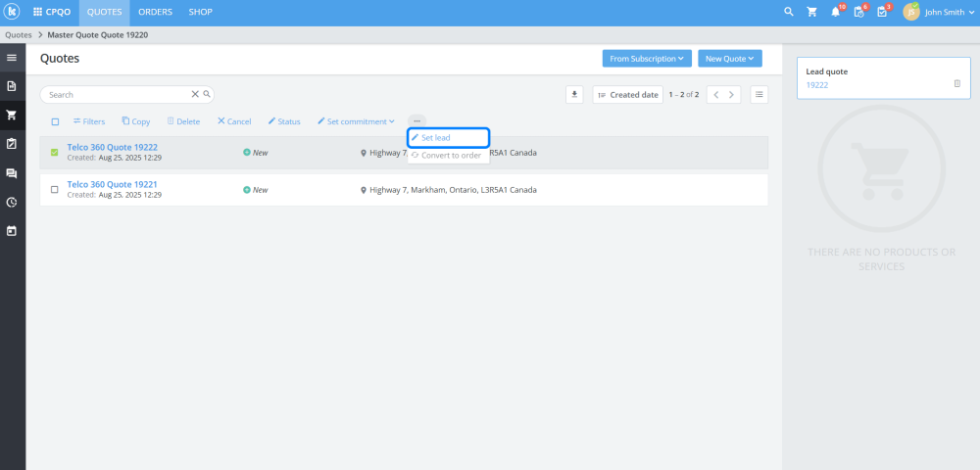Switch to the SHOP tab
980x470 pixels.
click(201, 12)
